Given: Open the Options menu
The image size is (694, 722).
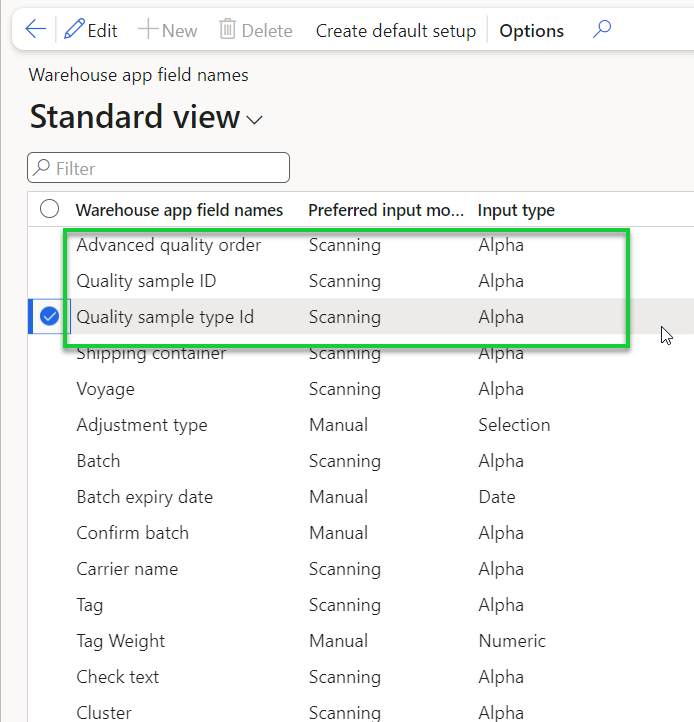Looking at the screenshot, I should 531,31.
